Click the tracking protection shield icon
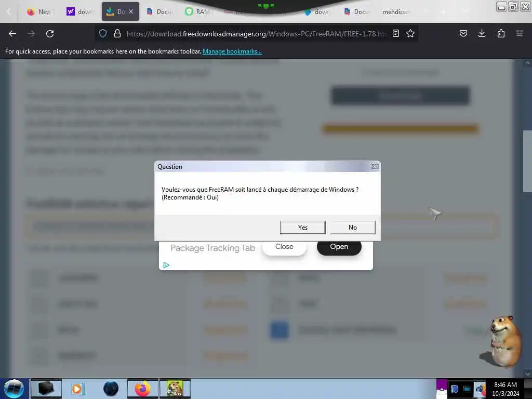 coord(103,33)
